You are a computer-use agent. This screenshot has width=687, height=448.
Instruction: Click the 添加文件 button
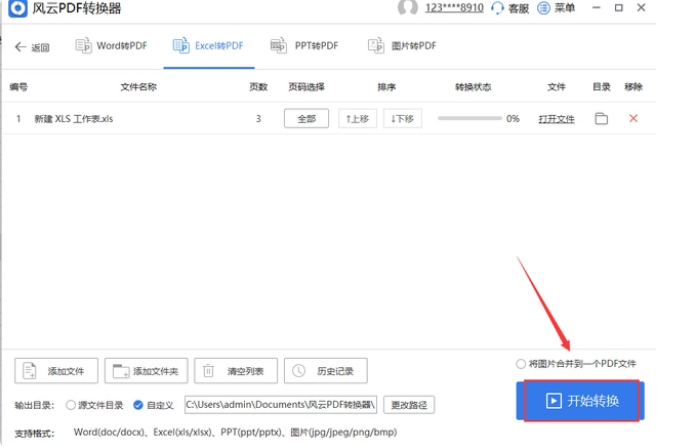(x=56, y=371)
